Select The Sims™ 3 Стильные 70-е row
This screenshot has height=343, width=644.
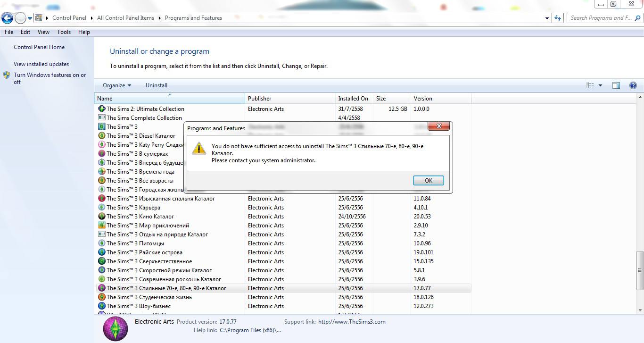tap(284, 288)
